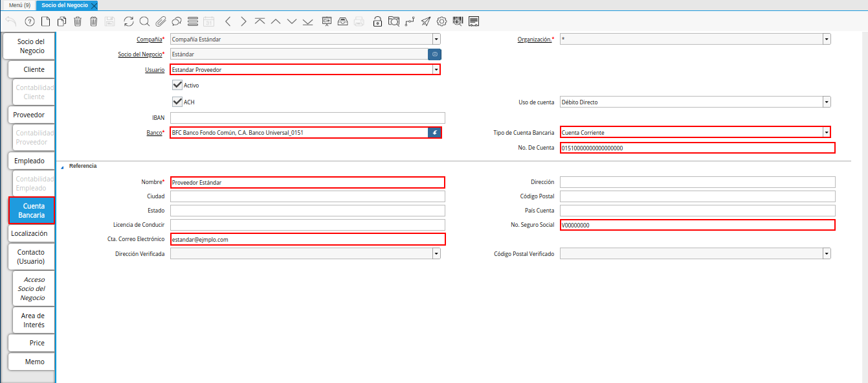Viewport: 868px width, 383px height.
Task: Jump to the first record icon
Action: pyautogui.click(x=260, y=21)
